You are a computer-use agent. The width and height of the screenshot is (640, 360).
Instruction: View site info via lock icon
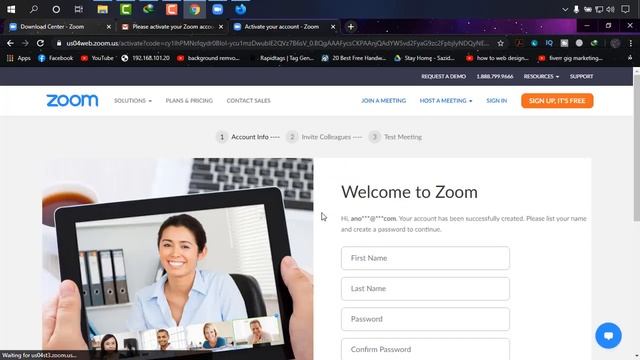tap(59, 43)
